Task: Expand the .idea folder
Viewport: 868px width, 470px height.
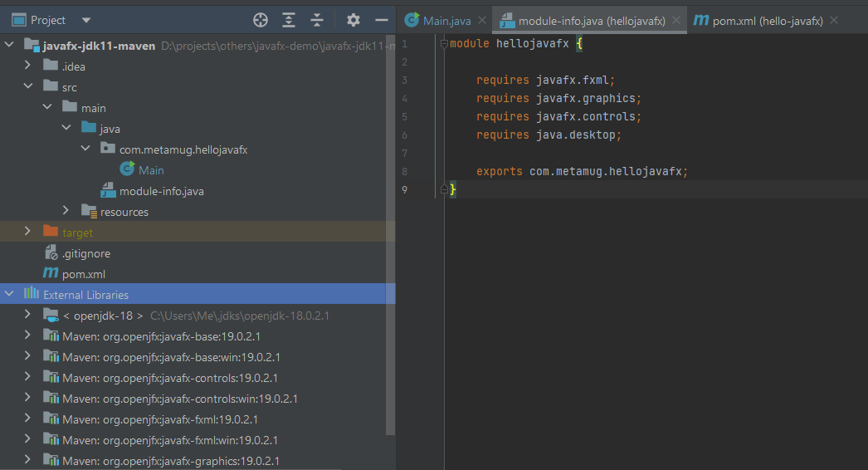Action: (27, 65)
